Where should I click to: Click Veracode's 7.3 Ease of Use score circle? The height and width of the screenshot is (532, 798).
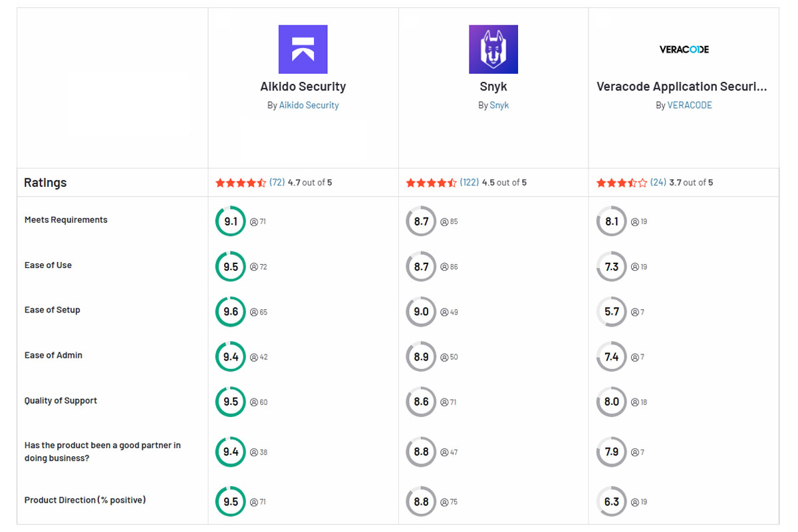coord(612,267)
